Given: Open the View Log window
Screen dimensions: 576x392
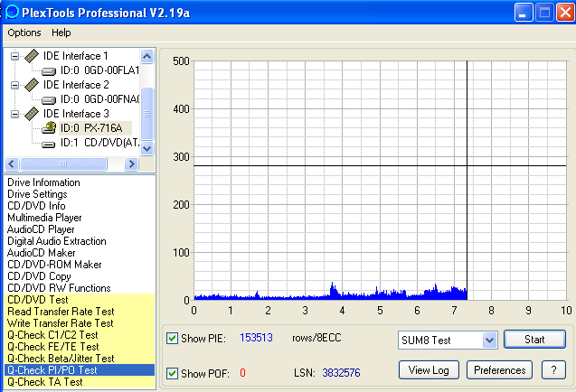Looking at the screenshot, I should point(429,370).
